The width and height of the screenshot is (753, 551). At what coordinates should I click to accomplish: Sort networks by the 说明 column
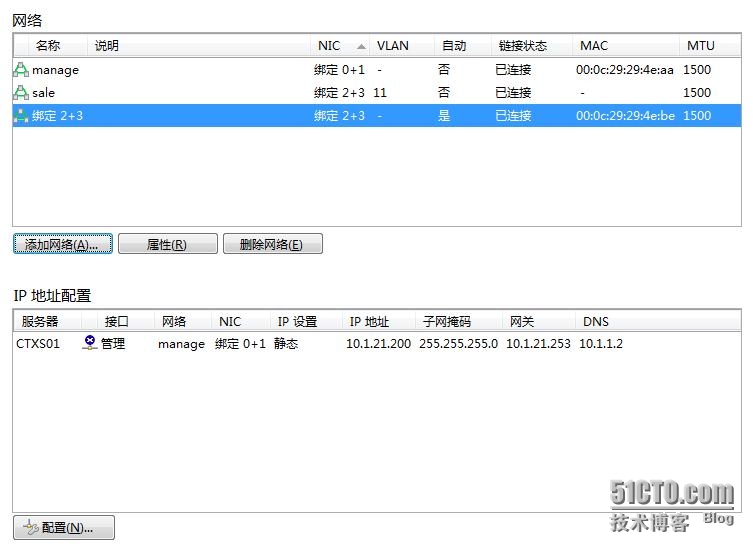[198, 46]
